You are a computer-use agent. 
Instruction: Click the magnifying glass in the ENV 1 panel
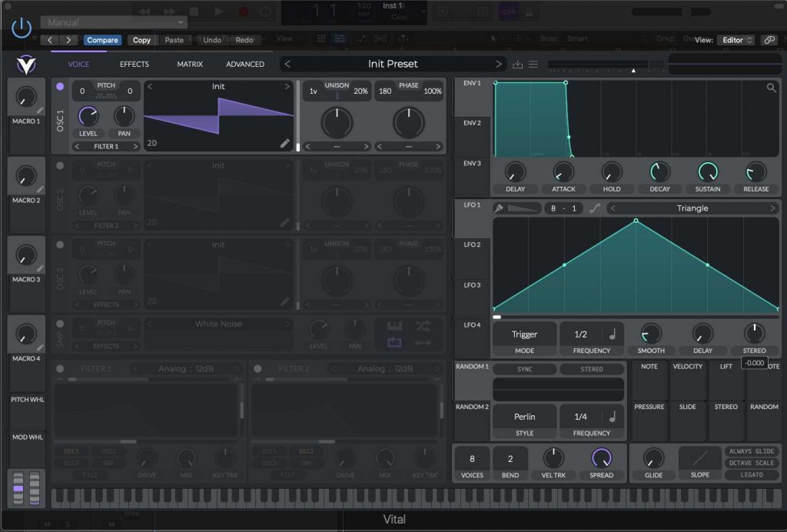[x=771, y=88]
